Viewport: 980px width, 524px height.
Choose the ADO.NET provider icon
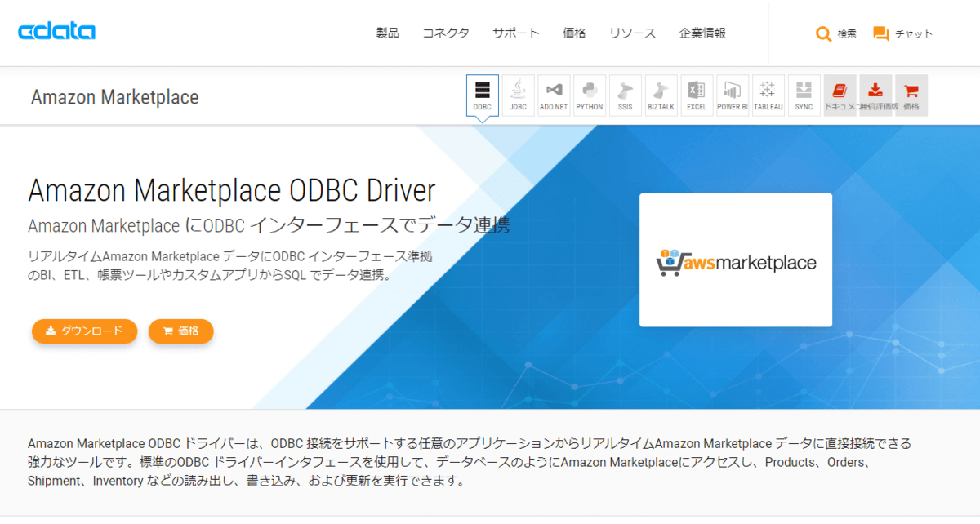tap(554, 95)
